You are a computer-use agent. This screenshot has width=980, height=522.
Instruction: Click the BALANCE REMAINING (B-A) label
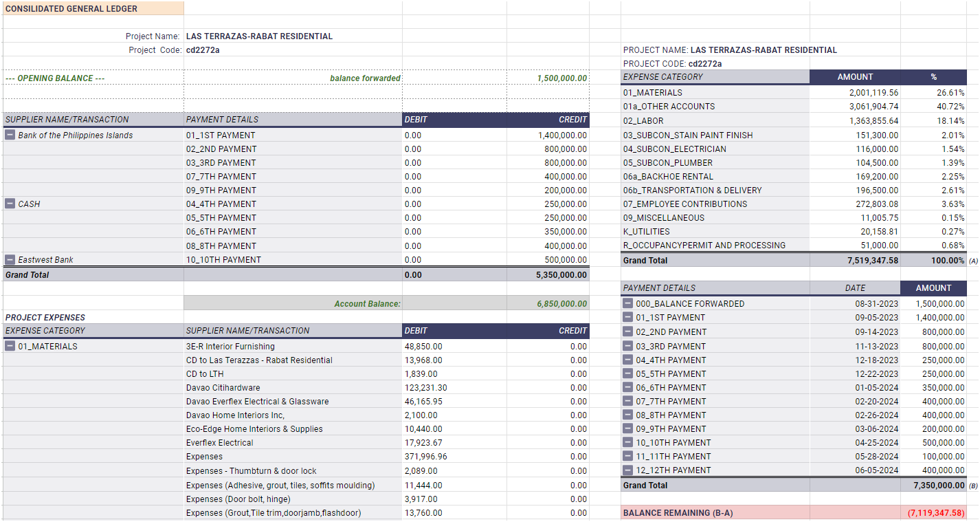click(715, 513)
